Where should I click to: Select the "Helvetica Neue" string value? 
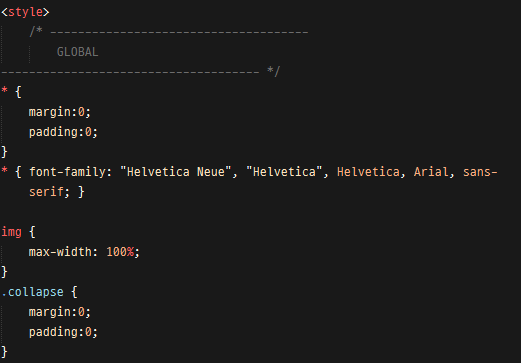(x=176, y=172)
